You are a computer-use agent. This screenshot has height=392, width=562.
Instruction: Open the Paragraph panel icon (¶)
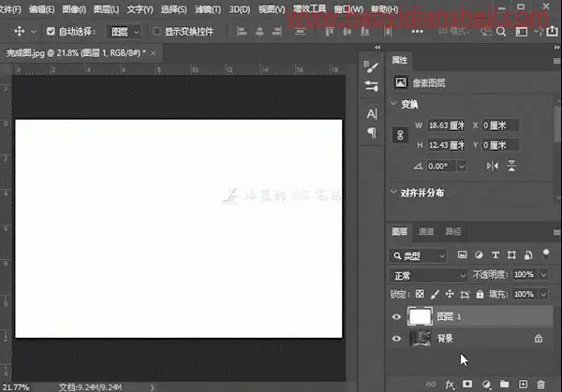click(x=372, y=133)
